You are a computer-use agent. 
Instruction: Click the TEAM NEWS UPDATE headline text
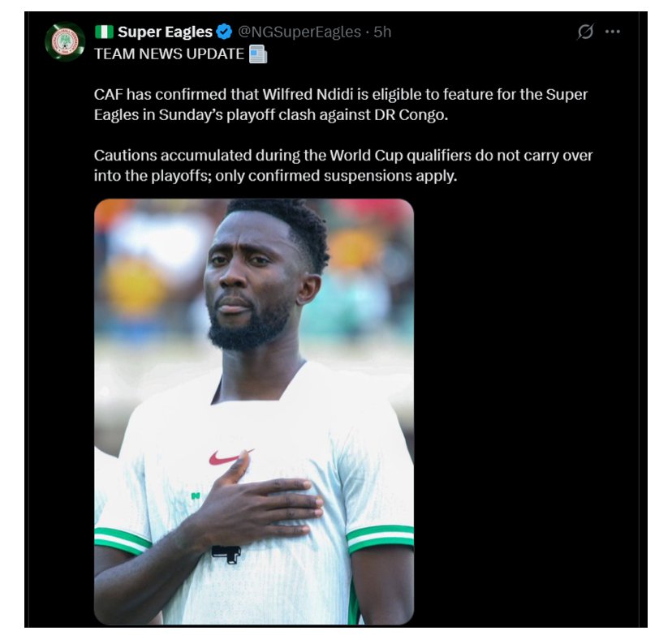169,54
